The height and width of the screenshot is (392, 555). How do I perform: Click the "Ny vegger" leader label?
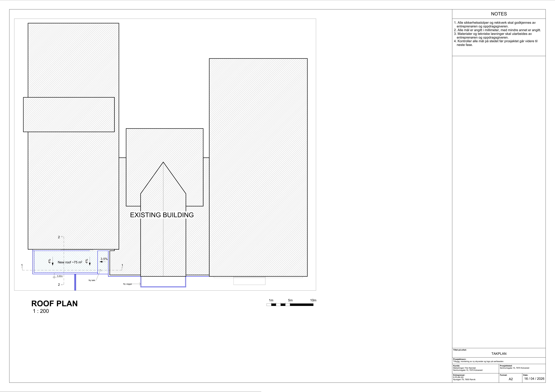click(x=128, y=284)
